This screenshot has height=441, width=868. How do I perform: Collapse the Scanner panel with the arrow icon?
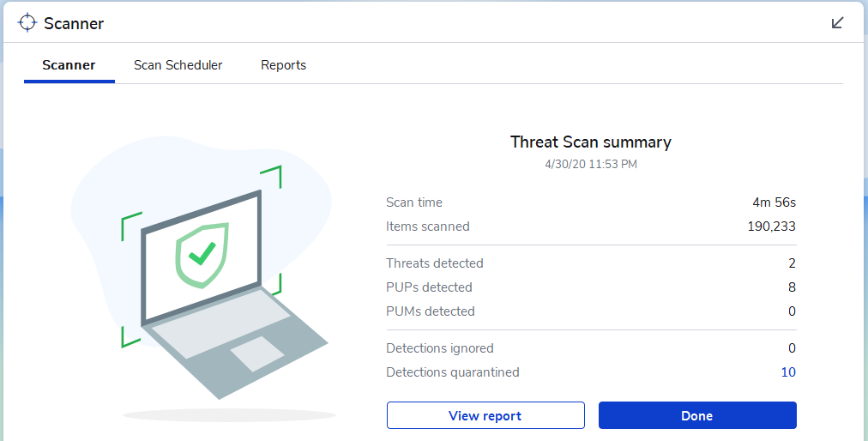pyautogui.click(x=838, y=23)
